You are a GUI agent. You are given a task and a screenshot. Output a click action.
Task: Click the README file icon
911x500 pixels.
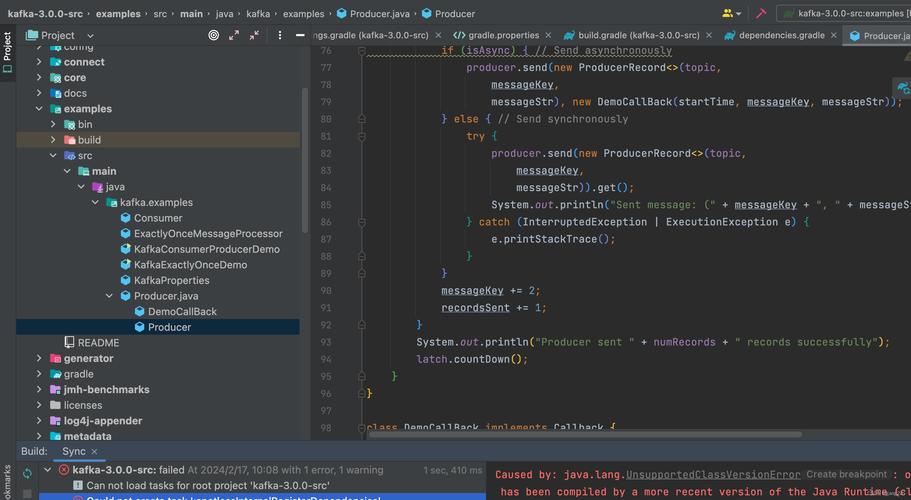coord(69,343)
